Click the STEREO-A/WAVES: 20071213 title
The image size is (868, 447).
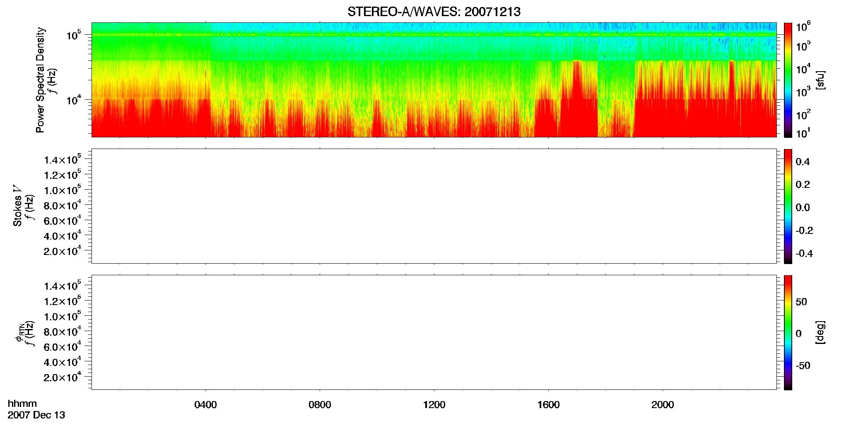coord(434,12)
